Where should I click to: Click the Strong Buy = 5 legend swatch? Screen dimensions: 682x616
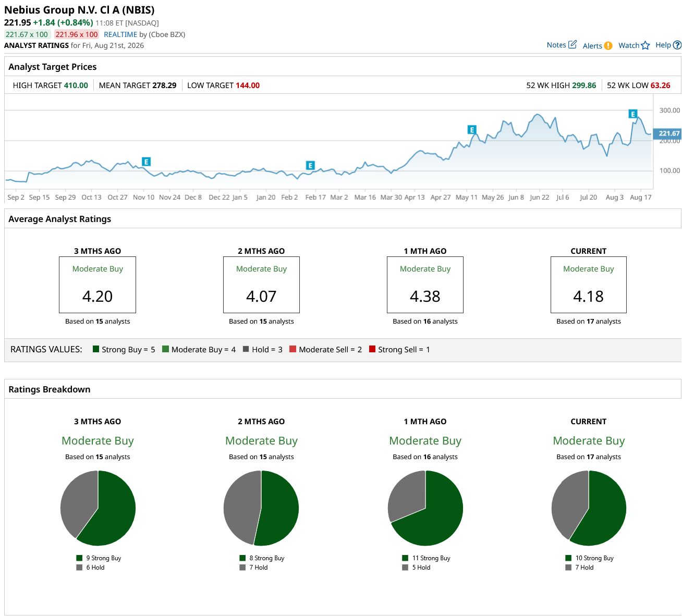pyautogui.click(x=96, y=349)
